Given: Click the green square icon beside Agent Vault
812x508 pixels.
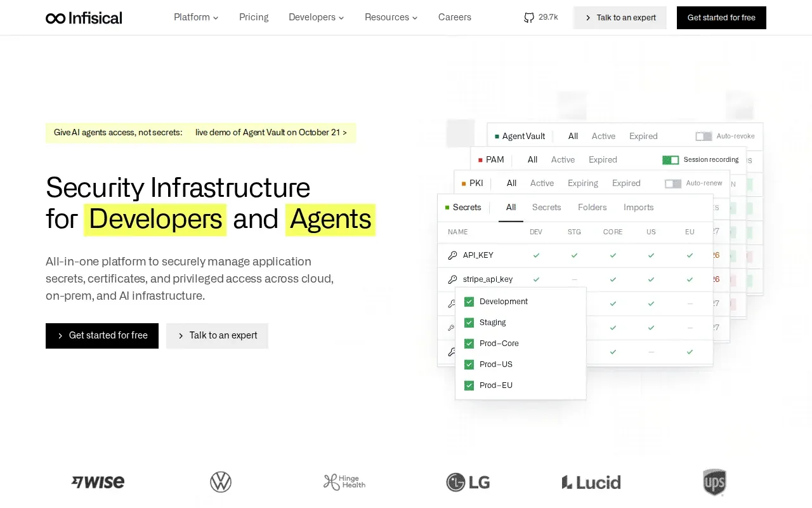Looking at the screenshot, I should (497, 137).
